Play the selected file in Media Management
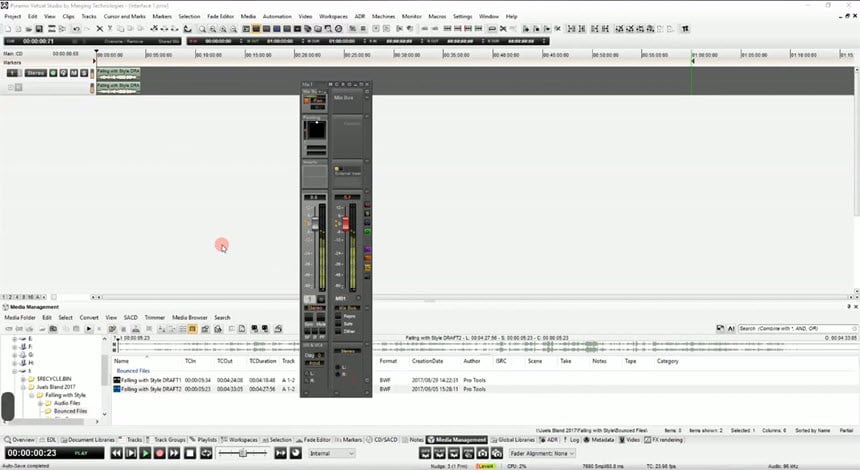The width and height of the screenshot is (860, 471). 88,328
